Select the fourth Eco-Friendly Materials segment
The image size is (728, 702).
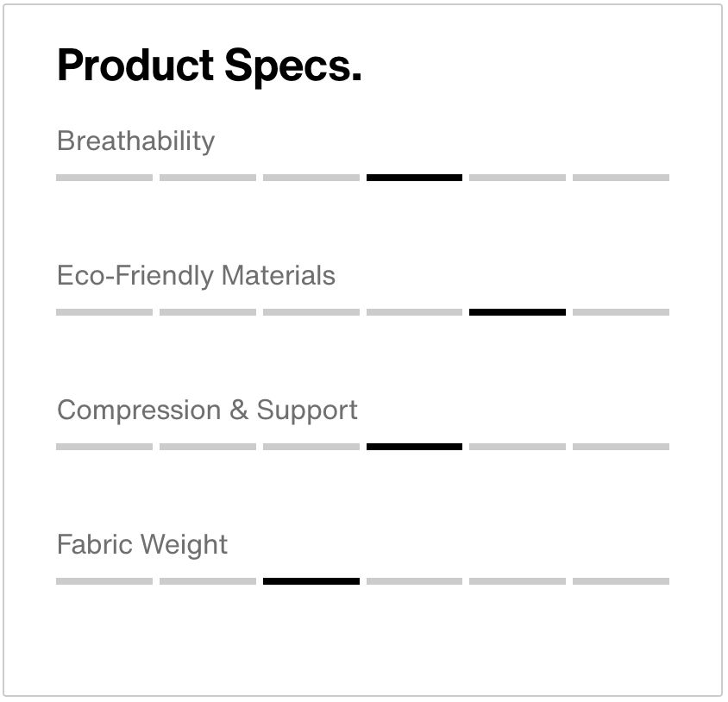[x=414, y=312]
